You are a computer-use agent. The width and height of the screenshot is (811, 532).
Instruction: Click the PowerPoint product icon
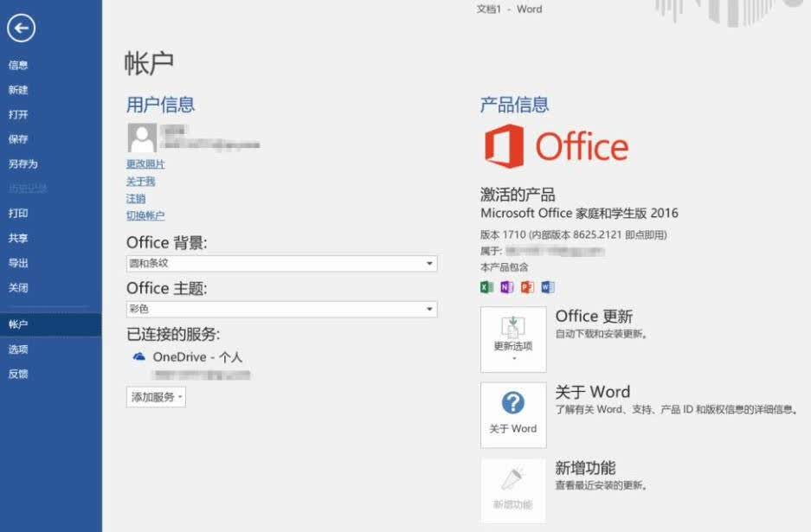[527, 287]
